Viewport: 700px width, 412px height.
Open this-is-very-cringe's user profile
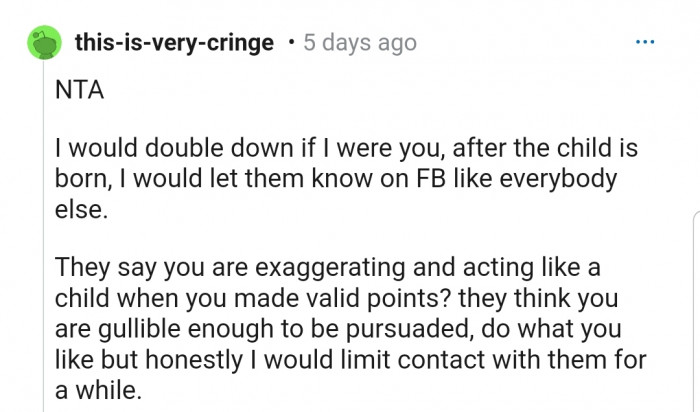[x=172, y=44]
